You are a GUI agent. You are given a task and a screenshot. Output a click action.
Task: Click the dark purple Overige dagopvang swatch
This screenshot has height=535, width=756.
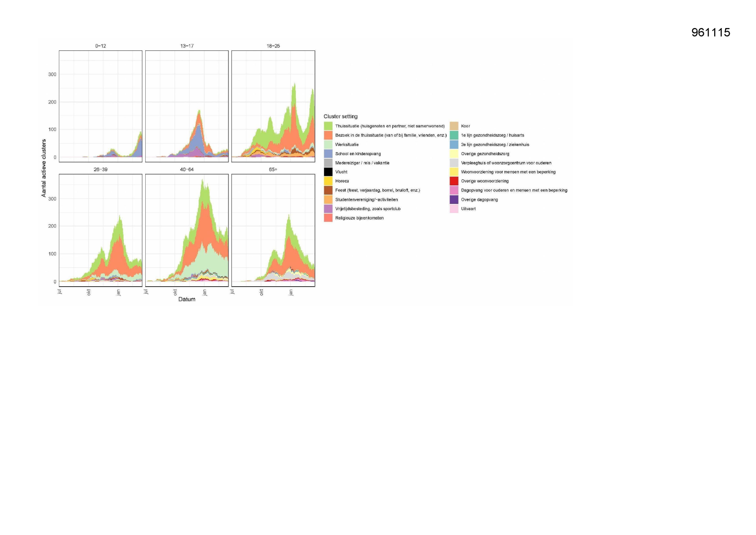[x=454, y=200]
